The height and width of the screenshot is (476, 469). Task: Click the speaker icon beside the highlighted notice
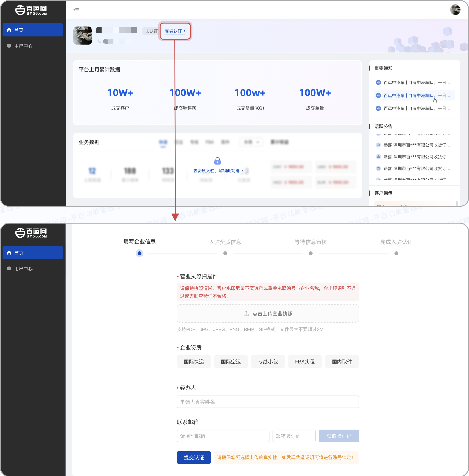pyautogui.click(x=378, y=95)
